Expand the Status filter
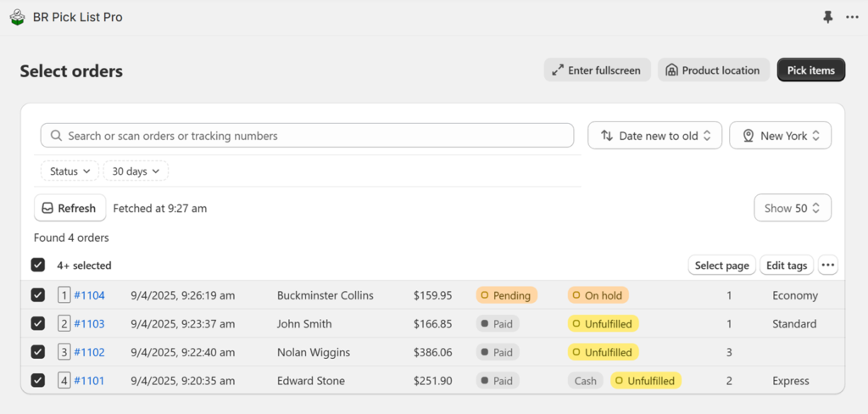This screenshot has height=414, width=868. click(70, 171)
